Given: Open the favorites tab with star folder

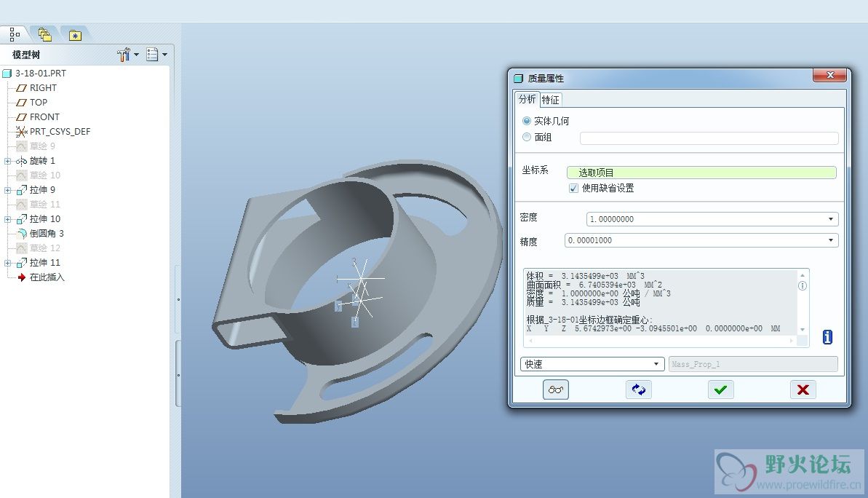Looking at the screenshot, I should point(75,36).
